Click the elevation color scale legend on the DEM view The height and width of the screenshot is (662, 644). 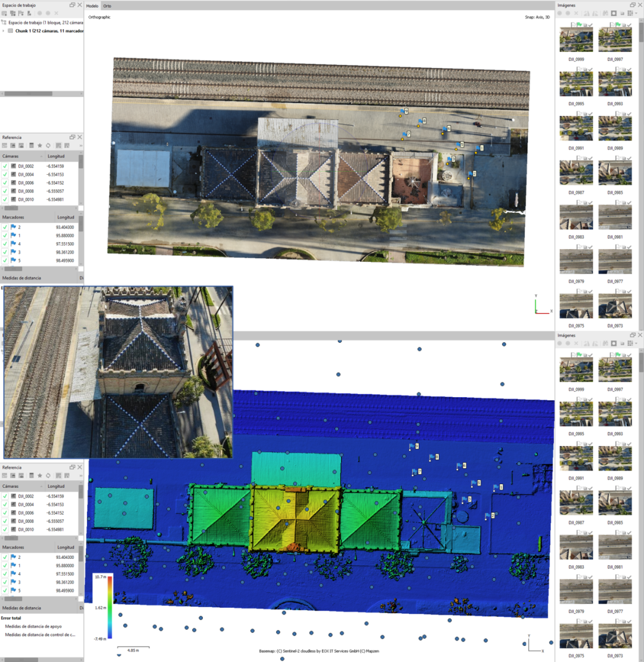pyautogui.click(x=103, y=607)
